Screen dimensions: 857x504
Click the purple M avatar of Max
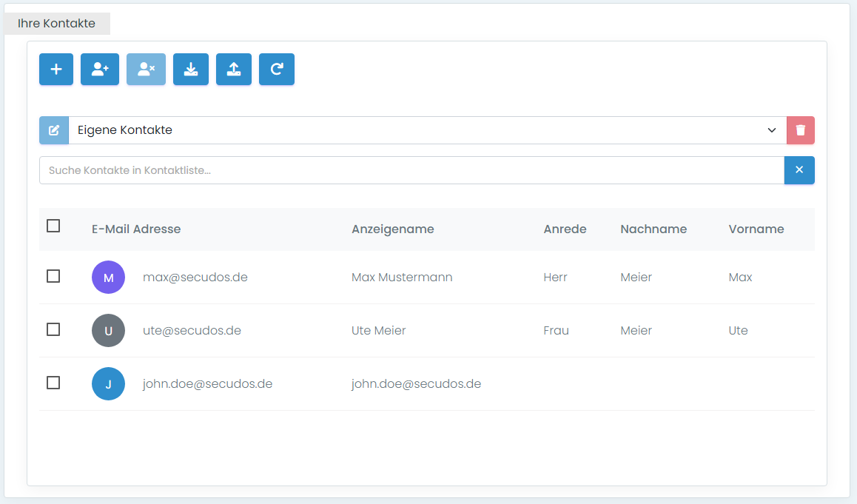(x=108, y=276)
